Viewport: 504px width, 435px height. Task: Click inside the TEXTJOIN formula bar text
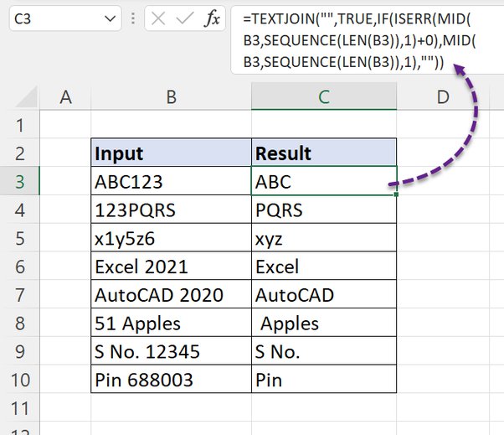[359, 40]
